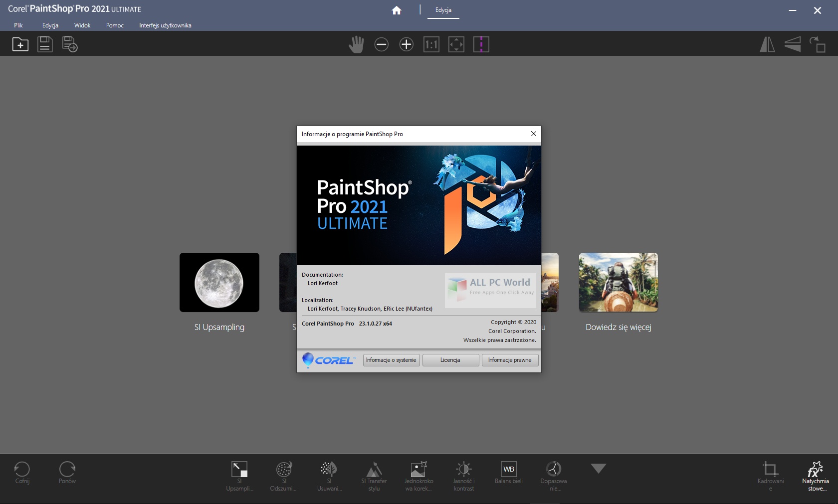Open the Edycja menu
The width and height of the screenshot is (838, 504).
[x=50, y=25]
